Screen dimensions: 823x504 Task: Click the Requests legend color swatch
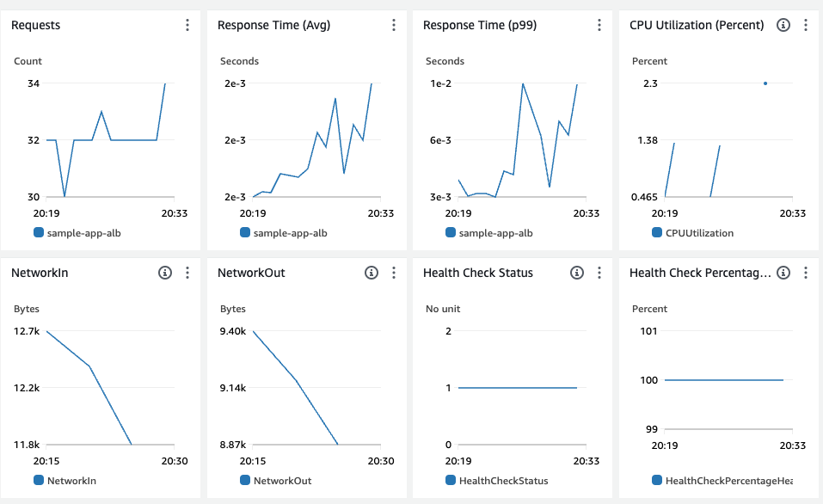click(x=39, y=232)
